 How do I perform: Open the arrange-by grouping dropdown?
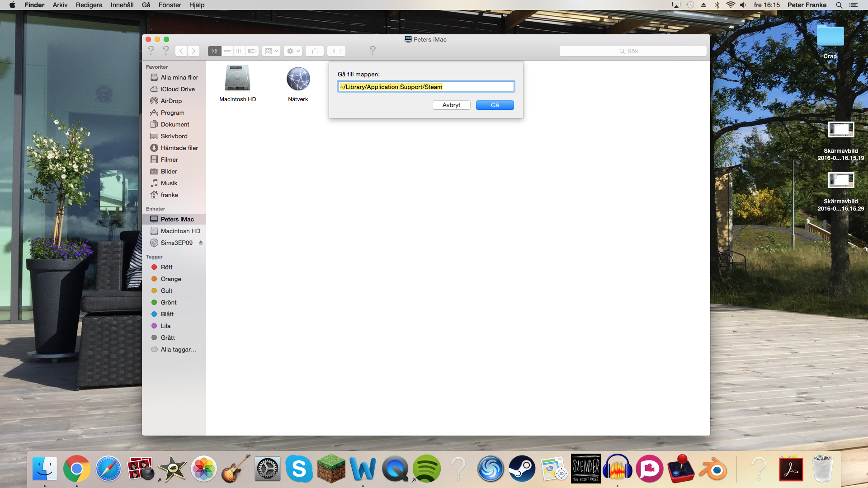tap(271, 51)
